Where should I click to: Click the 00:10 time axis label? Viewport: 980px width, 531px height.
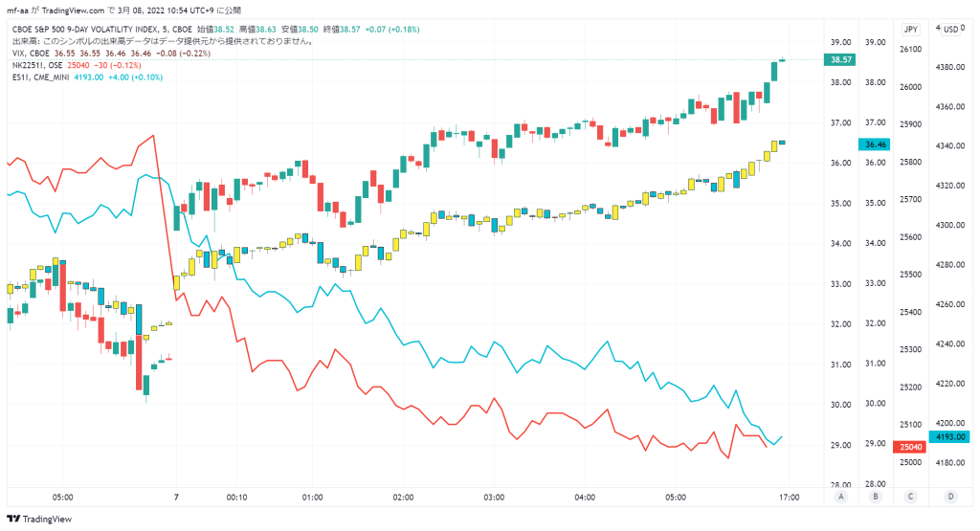tap(236, 498)
